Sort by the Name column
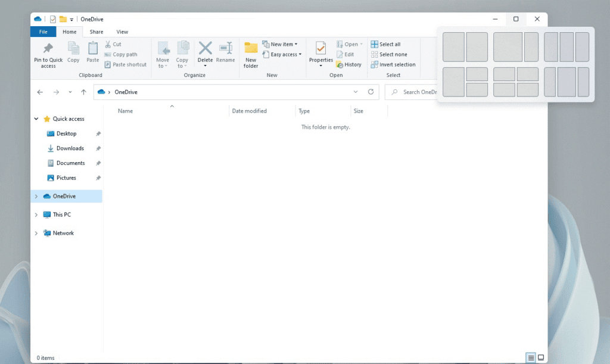This screenshot has width=610, height=364. [x=125, y=111]
